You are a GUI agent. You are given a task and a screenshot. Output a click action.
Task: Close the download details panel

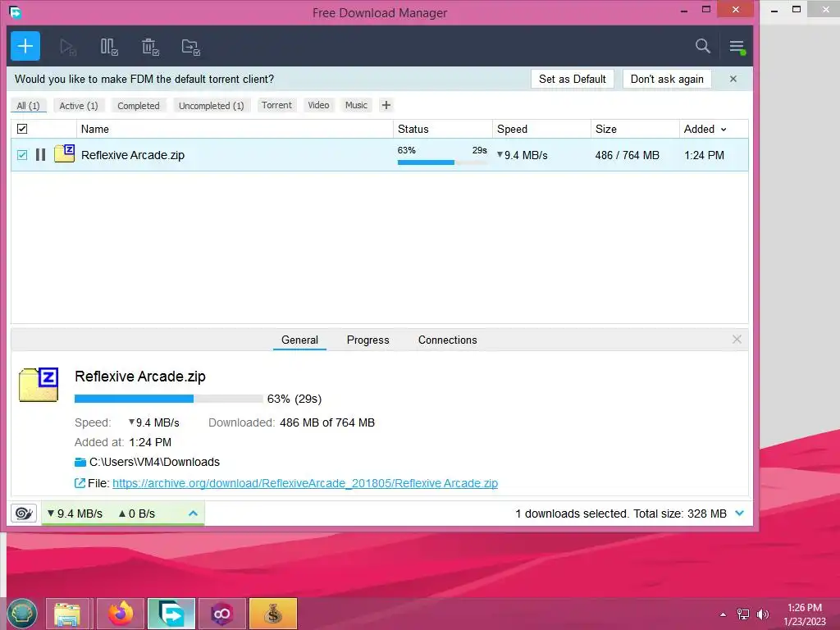pyautogui.click(x=737, y=339)
